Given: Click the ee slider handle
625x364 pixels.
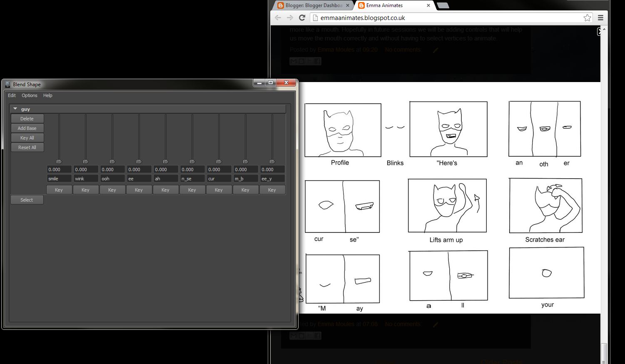Looking at the screenshot, I should coord(139,162).
